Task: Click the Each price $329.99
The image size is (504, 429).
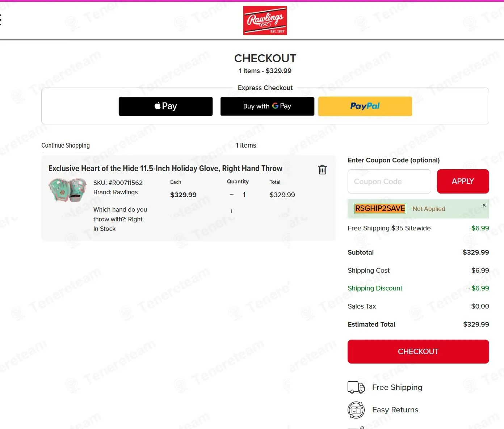Action: (x=183, y=195)
